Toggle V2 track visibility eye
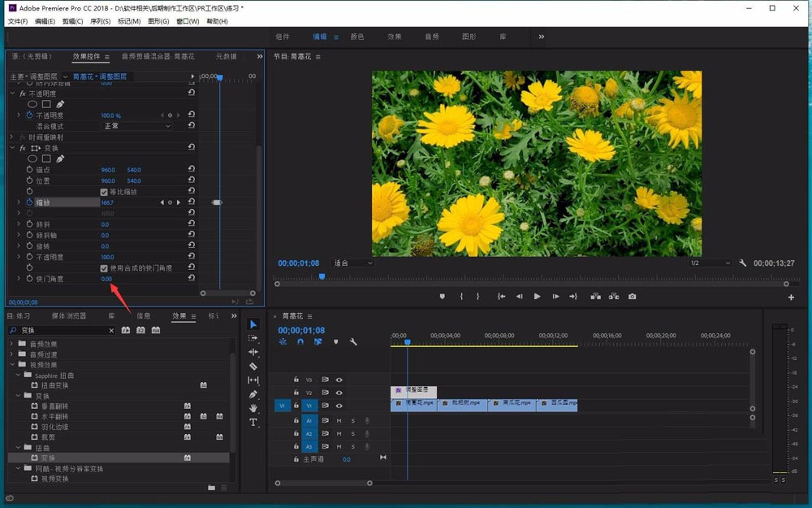 pyautogui.click(x=339, y=393)
